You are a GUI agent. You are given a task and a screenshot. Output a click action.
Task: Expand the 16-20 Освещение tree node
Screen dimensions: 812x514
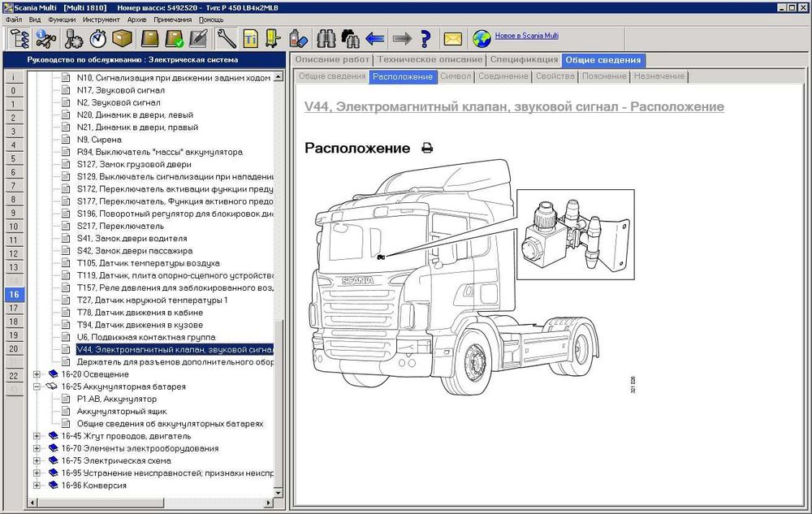click(37, 374)
